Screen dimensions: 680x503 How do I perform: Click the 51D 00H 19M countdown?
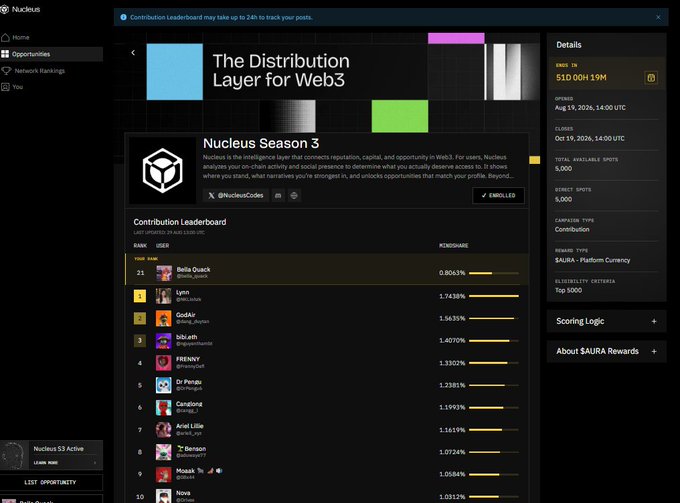[581, 78]
